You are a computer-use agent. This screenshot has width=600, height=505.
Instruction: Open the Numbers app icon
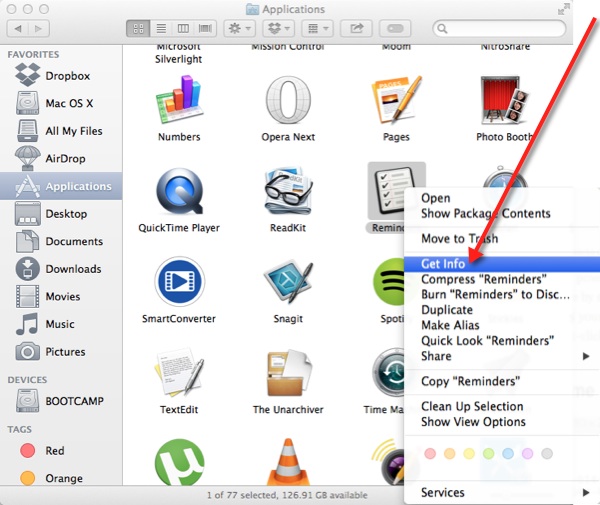click(179, 99)
